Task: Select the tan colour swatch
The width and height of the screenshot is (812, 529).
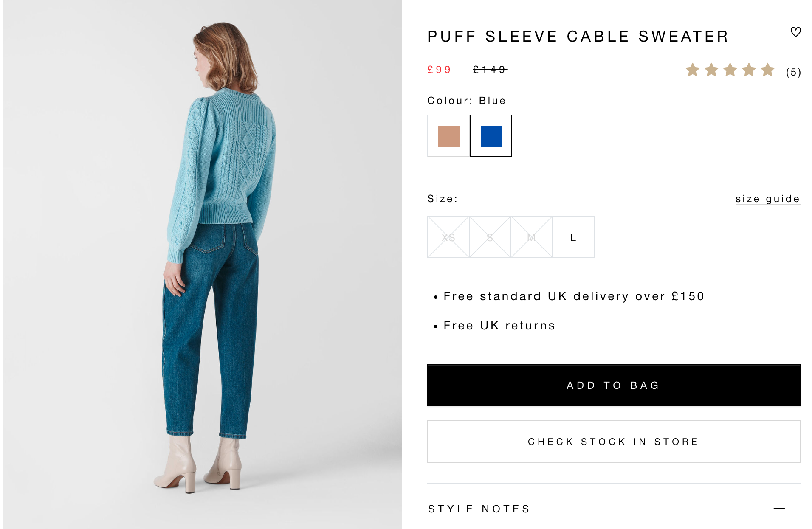Action: coord(448,136)
